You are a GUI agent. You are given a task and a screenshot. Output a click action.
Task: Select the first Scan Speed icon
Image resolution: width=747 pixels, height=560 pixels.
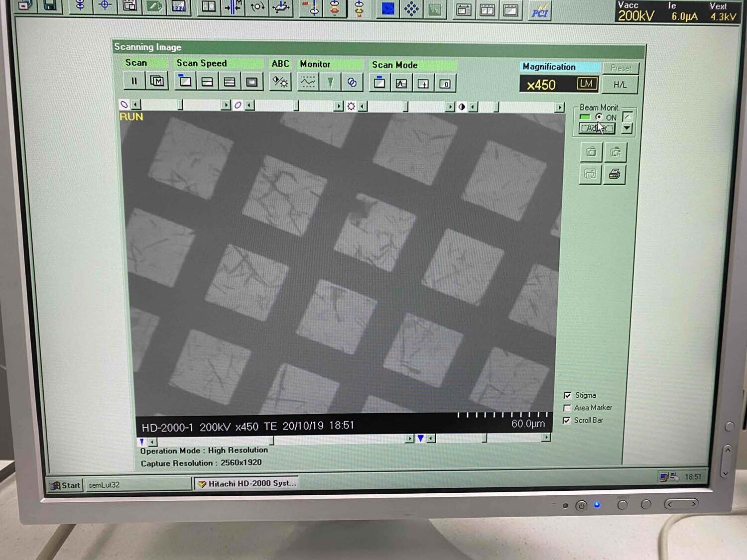(x=185, y=81)
